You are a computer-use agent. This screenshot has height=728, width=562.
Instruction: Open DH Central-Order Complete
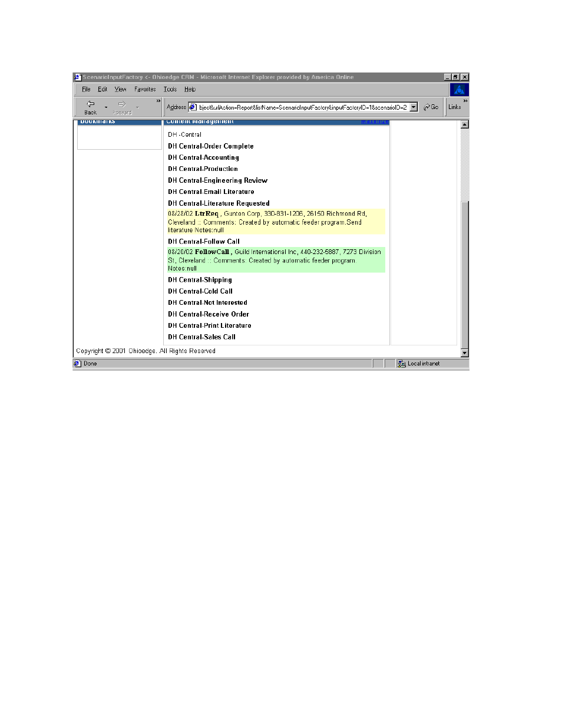(211, 146)
